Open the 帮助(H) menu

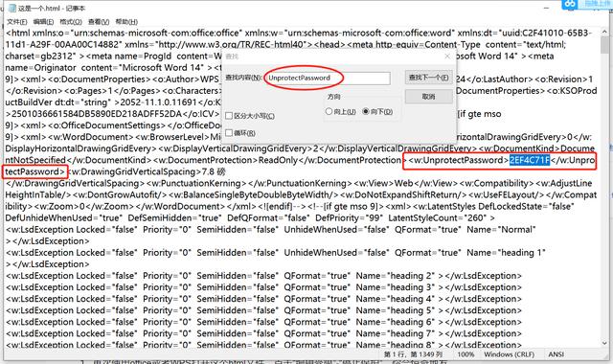point(126,21)
